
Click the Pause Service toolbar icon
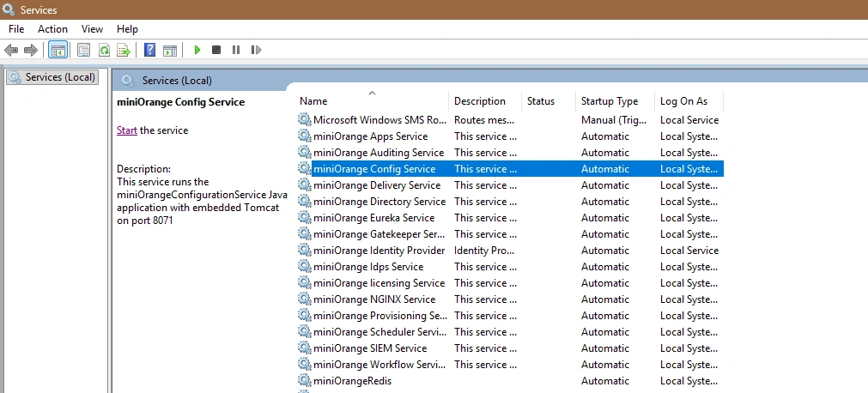click(236, 50)
